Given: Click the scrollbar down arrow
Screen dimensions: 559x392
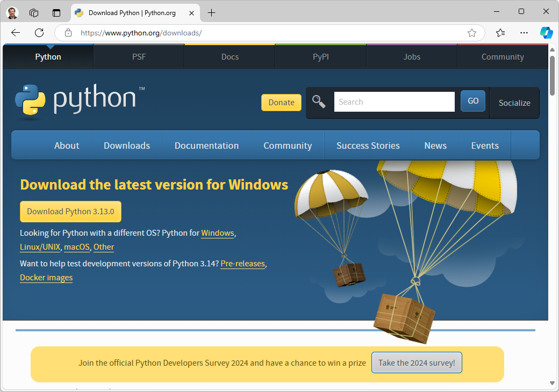Looking at the screenshot, I should pyautogui.click(x=552, y=383).
